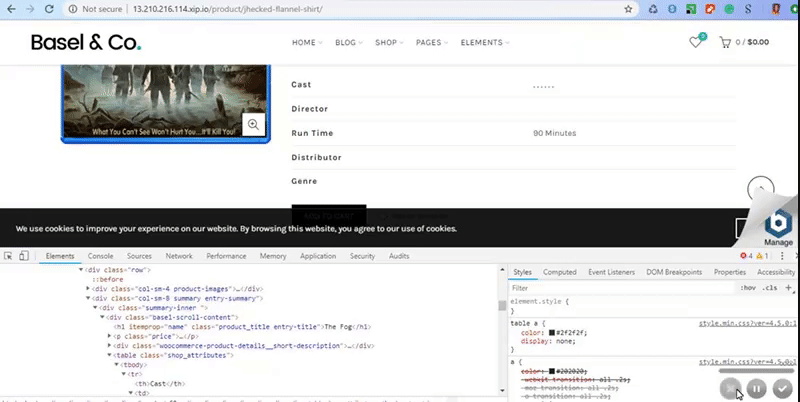
Task: Open the BLOG menu dropdown
Action: (x=349, y=42)
